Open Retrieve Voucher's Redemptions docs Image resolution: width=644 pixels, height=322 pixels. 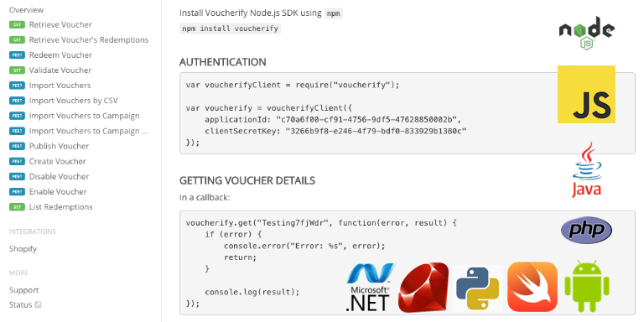[x=89, y=40]
